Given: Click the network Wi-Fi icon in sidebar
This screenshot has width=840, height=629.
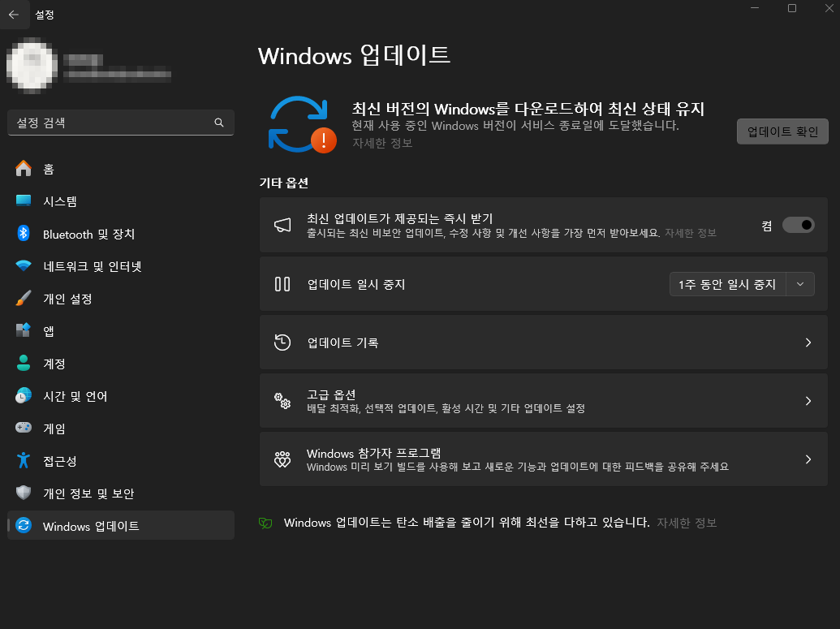Looking at the screenshot, I should point(24,265).
